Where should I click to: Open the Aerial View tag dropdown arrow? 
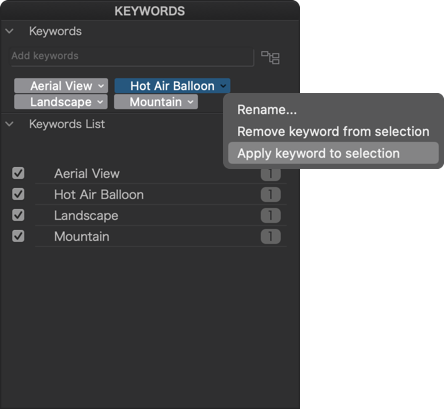101,86
